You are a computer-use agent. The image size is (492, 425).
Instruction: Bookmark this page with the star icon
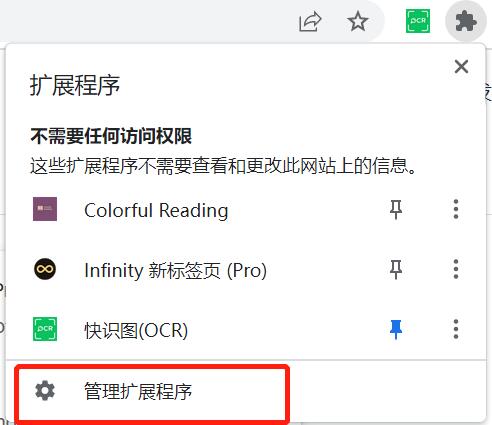coord(358,21)
